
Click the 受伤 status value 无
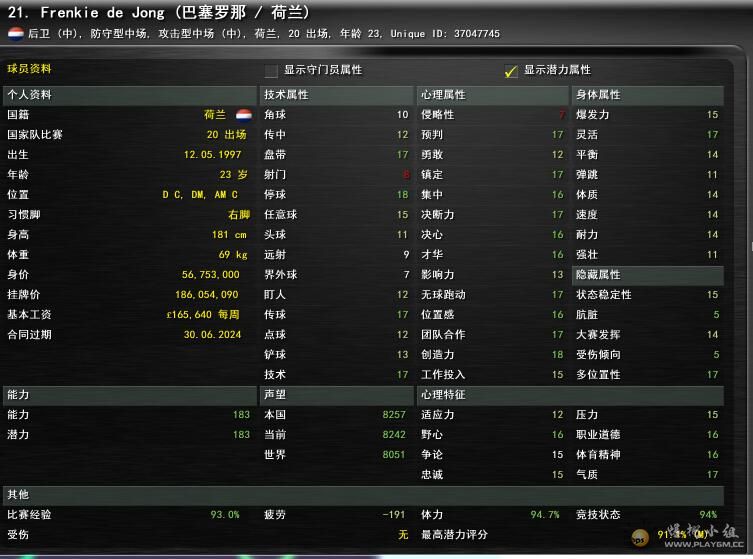pos(403,535)
